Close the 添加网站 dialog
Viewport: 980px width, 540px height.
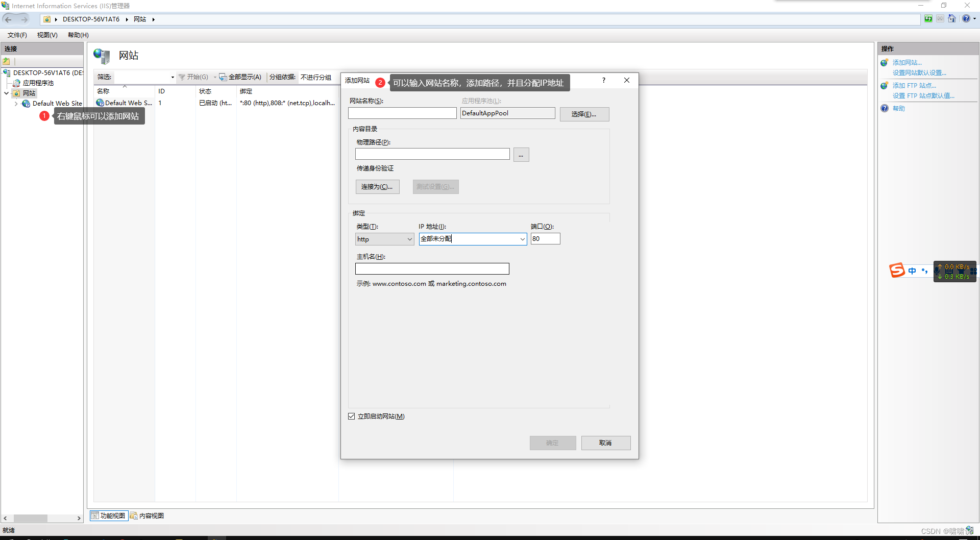[x=627, y=81]
